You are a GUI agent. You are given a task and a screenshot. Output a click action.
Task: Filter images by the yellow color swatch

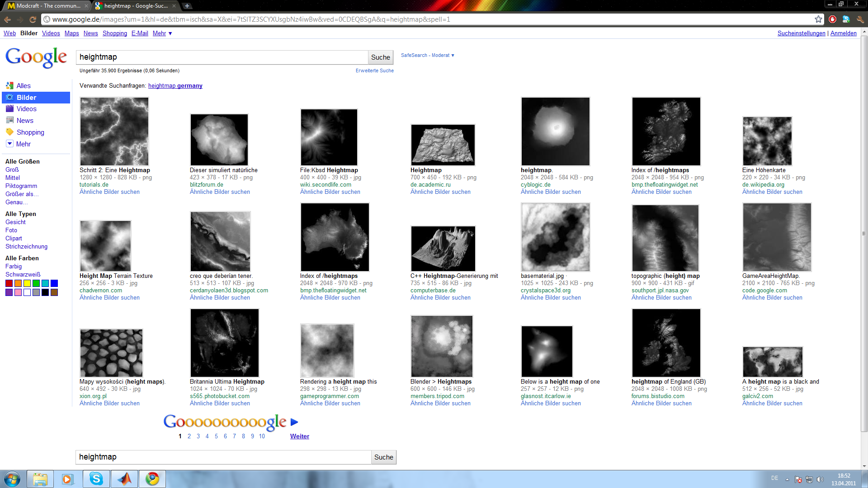point(27,283)
